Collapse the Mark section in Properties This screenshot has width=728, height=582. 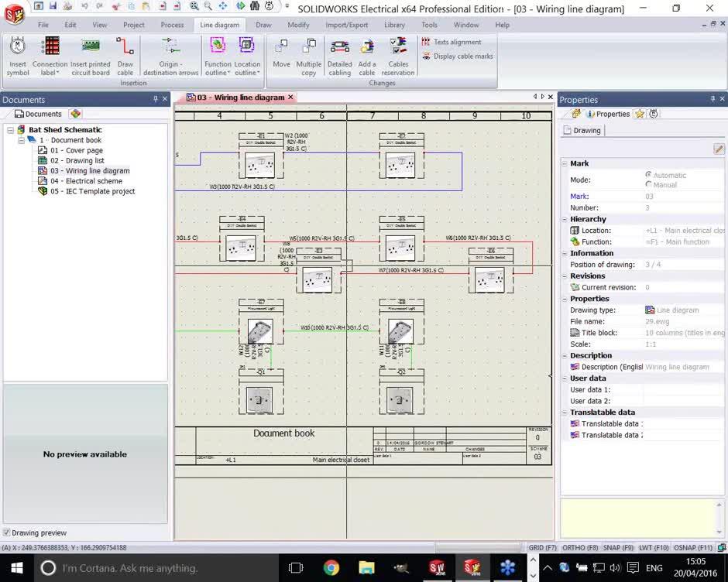point(566,163)
